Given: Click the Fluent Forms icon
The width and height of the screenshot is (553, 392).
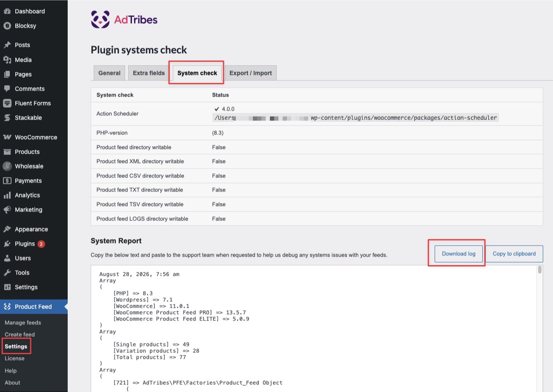Looking at the screenshot, I should click(7, 103).
